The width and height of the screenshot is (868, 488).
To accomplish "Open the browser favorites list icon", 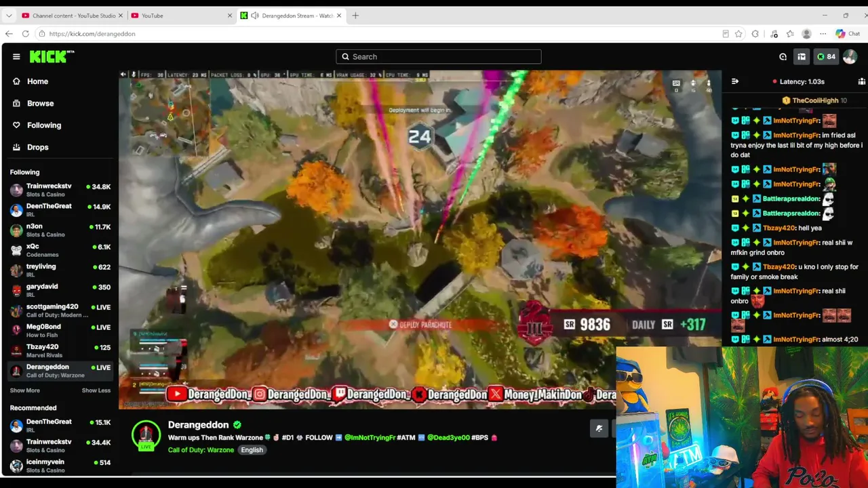I will pos(790,34).
